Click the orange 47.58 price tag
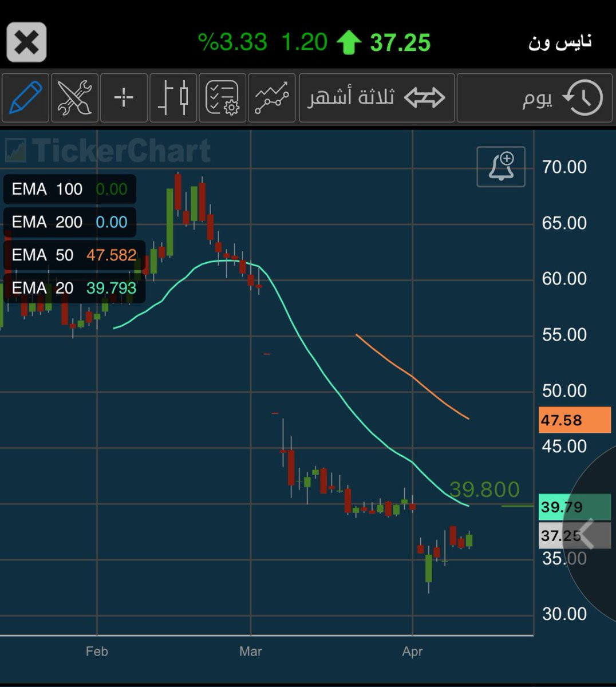Screen dimensions: 616x687 (x=575, y=420)
